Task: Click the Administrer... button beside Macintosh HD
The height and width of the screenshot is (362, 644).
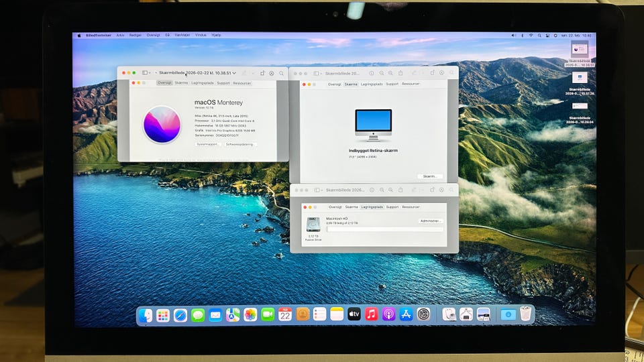Action: pyautogui.click(x=430, y=221)
